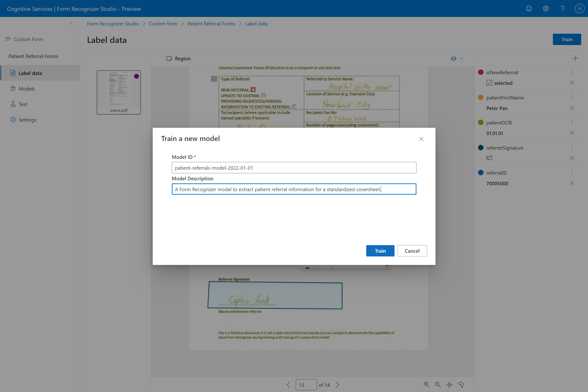This screenshot has height=392, width=588.
Task: Open the user account avatar
Action: coord(579,9)
